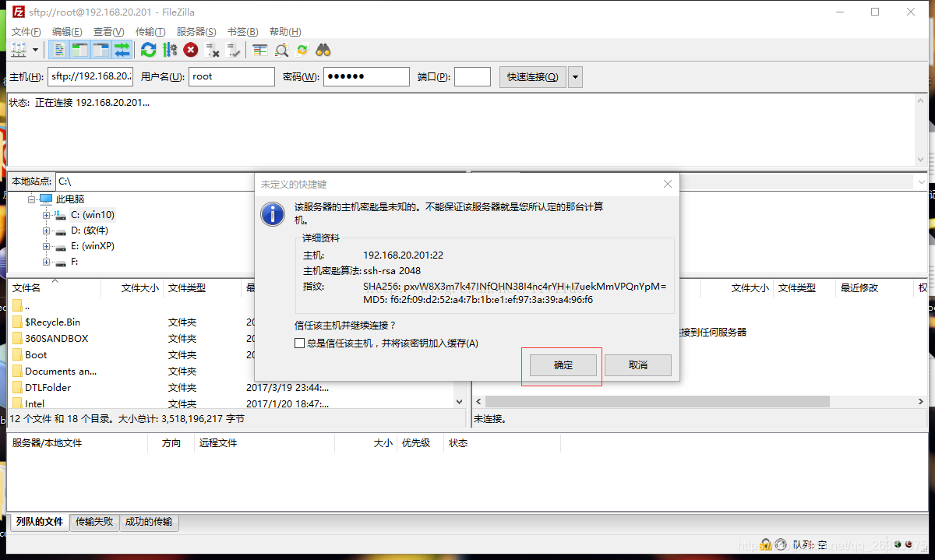Expand the C: (win10) drive node
This screenshot has width=935, height=560.
point(47,215)
